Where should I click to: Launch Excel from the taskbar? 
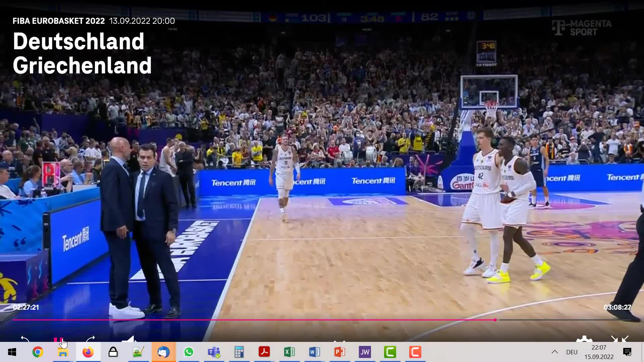(289, 352)
